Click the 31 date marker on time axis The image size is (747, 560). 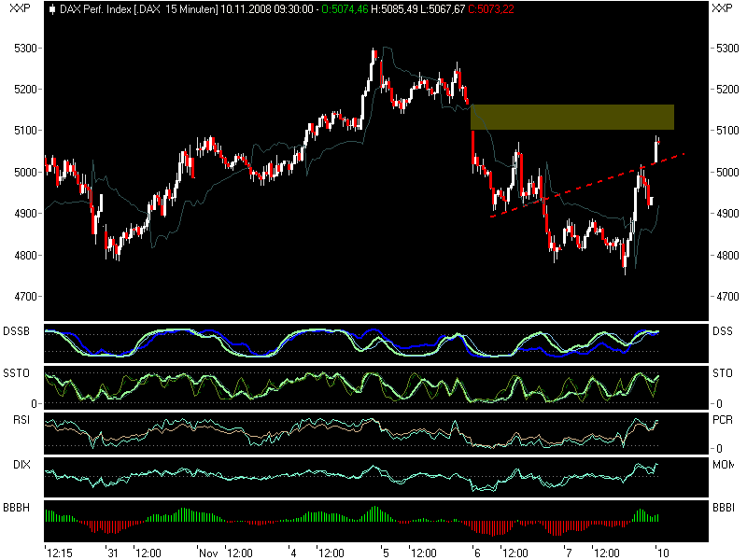(x=112, y=553)
